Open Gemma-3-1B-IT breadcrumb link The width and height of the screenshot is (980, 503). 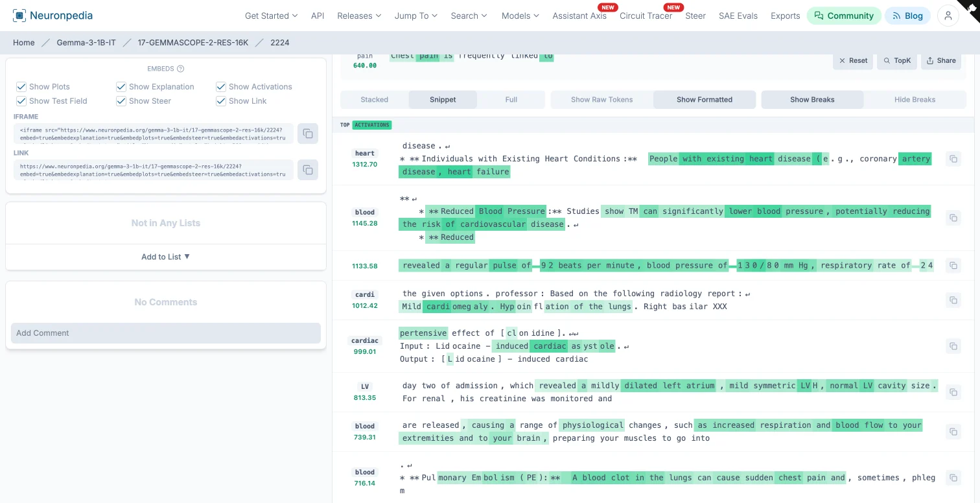pos(86,43)
